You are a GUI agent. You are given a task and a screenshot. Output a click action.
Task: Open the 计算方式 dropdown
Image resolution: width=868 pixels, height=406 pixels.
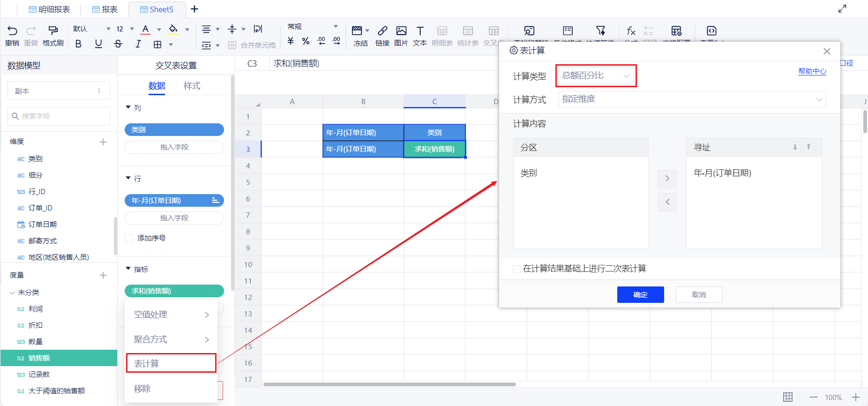692,99
